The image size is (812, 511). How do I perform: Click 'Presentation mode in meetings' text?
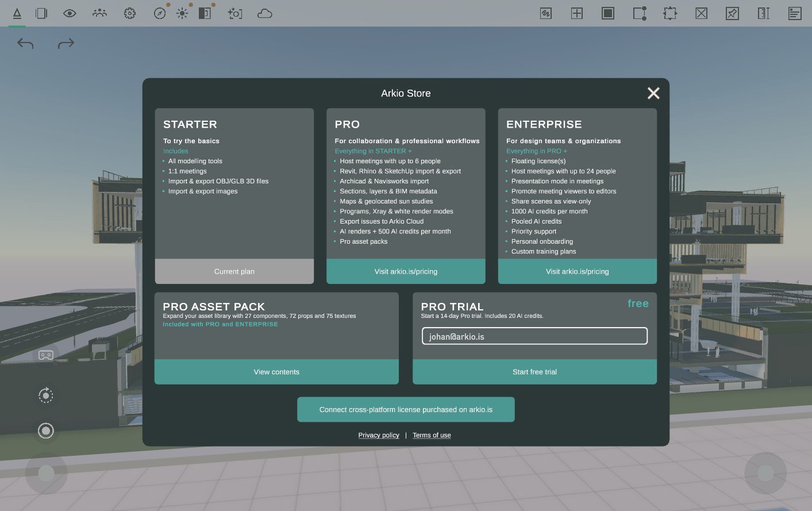tap(557, 181)
